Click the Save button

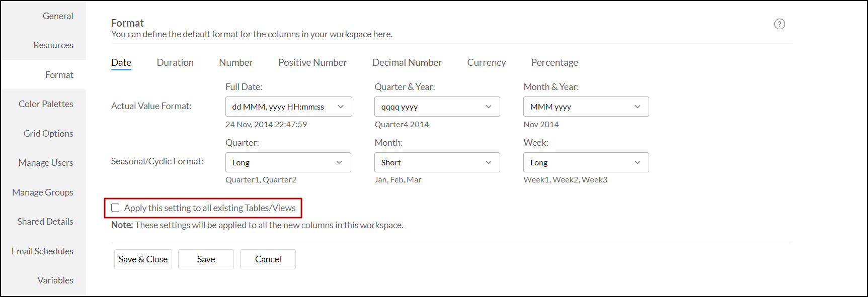point(206,259)
